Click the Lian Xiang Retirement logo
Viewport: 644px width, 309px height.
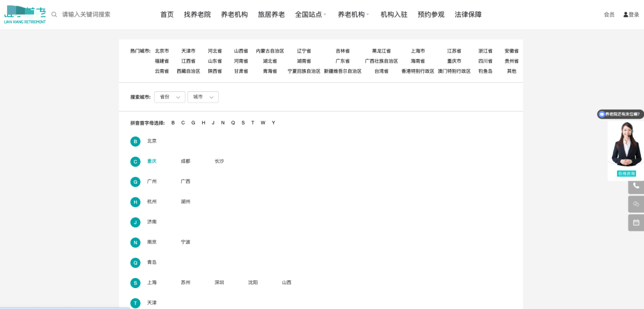24,15
